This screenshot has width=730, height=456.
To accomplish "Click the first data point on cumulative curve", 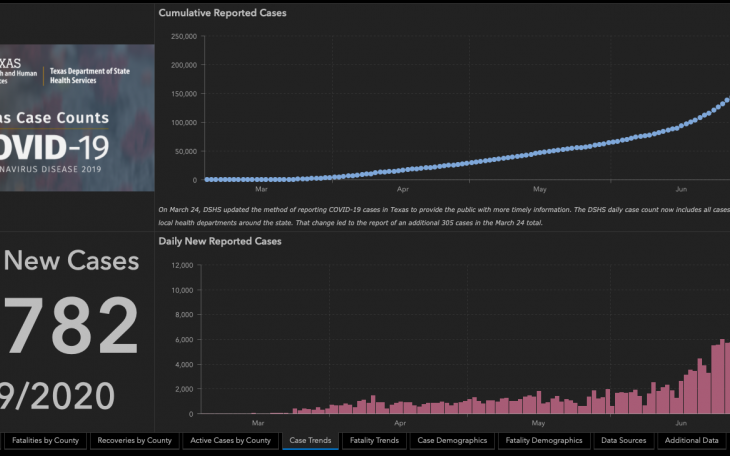I will 207,179.
